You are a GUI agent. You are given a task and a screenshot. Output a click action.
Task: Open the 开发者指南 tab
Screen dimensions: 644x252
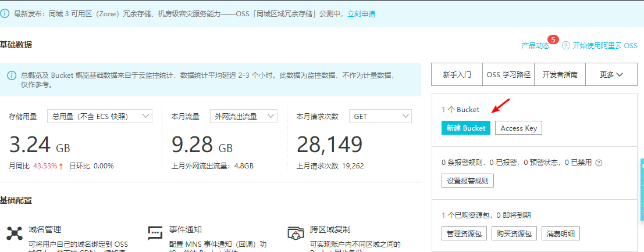pos(560,74)
